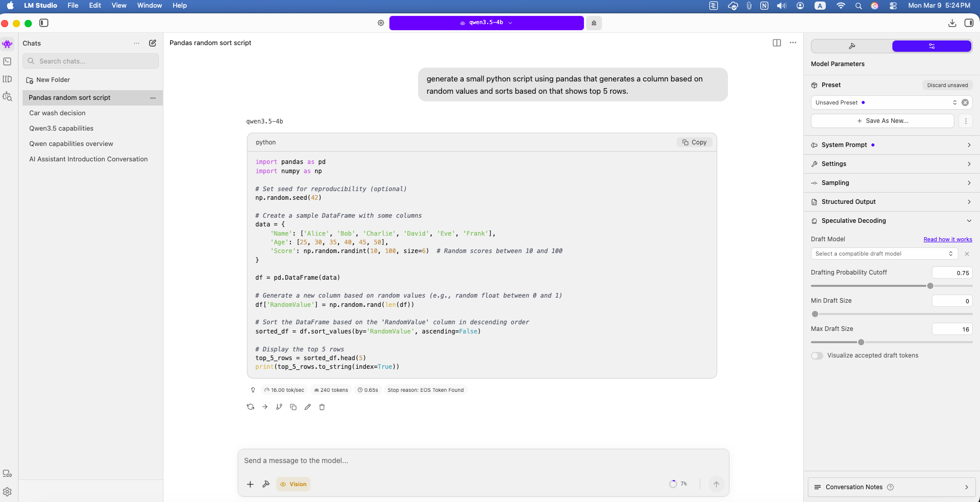
Task: Toggle split view for the chat
Action: click(777, 43)
